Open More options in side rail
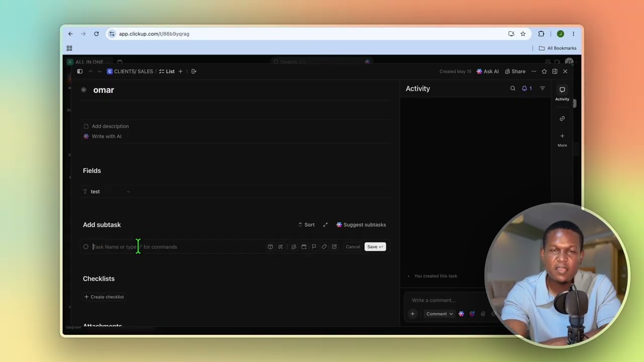The height and width of the screenshot is (362, 644). pyautogui.click(x=562, y=140)
